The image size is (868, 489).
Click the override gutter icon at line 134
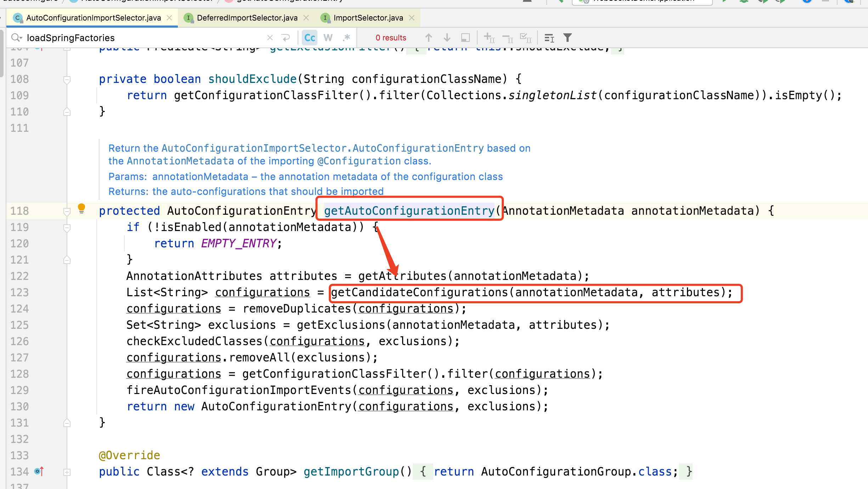click(39, 471)
